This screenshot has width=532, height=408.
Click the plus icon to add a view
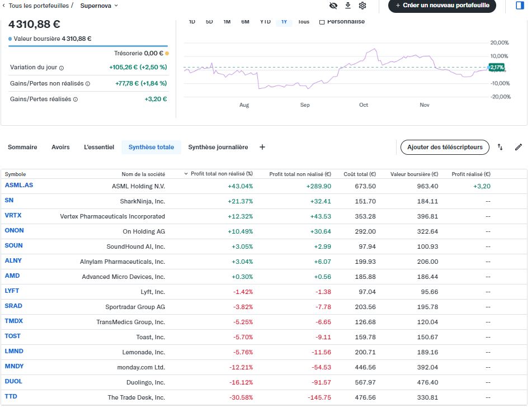[262, 147]
